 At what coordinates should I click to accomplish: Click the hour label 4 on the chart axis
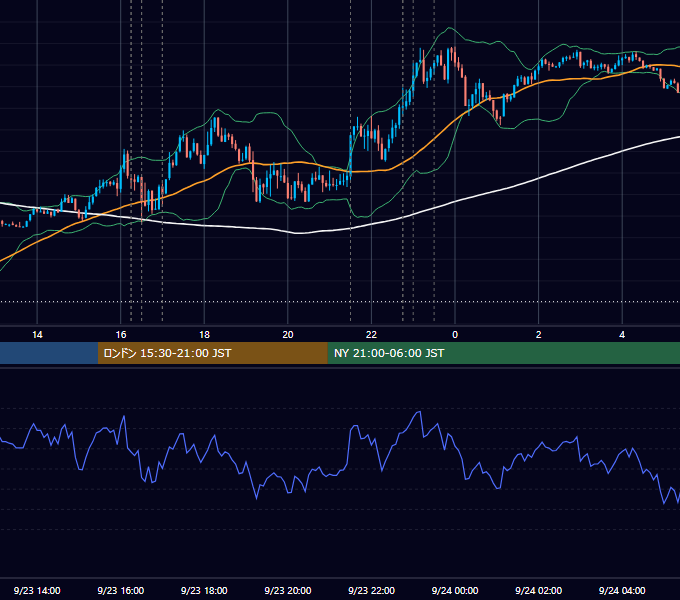pos(622,334)
